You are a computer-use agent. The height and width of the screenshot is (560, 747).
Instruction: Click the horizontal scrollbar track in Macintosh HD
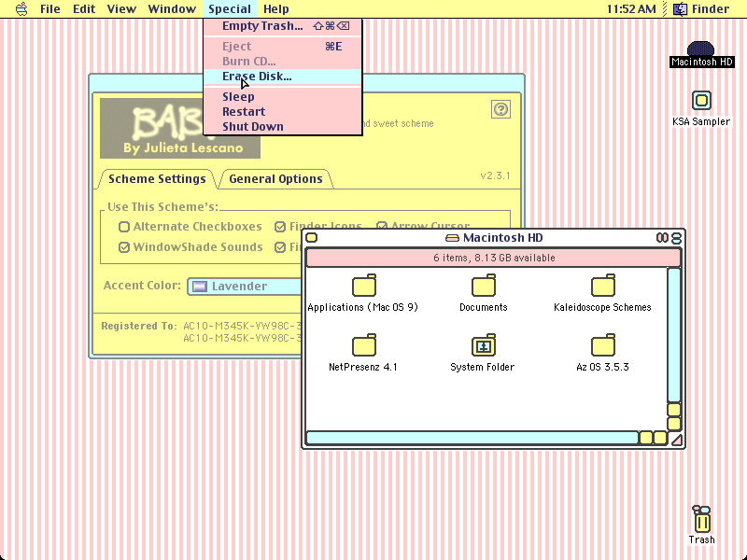point(472,438)
